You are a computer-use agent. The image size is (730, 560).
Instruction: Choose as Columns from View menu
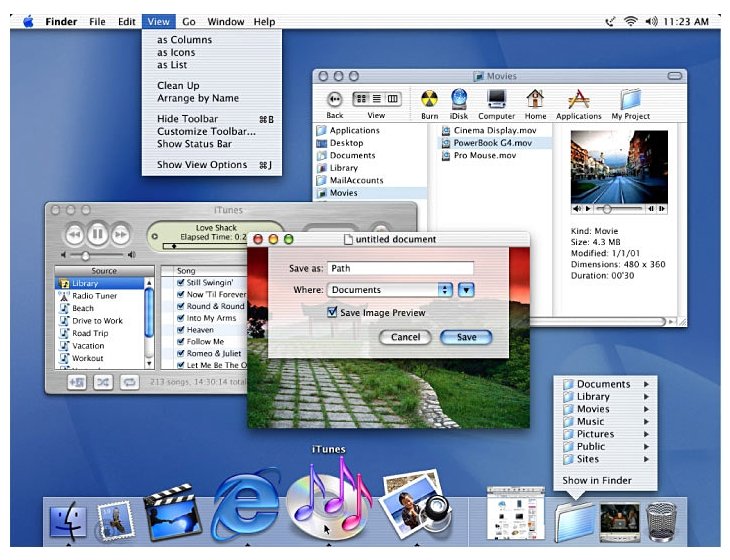coord(212,40)
